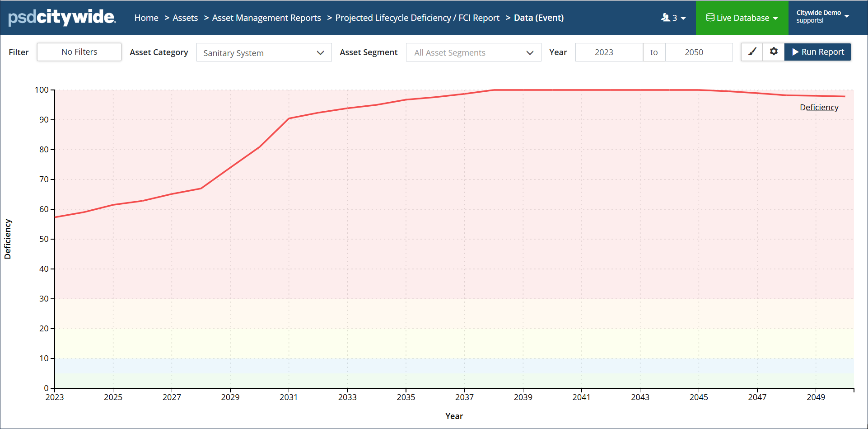Navigate to the Assets breadcrumb

pyautogui.click(x=185, y=18)
